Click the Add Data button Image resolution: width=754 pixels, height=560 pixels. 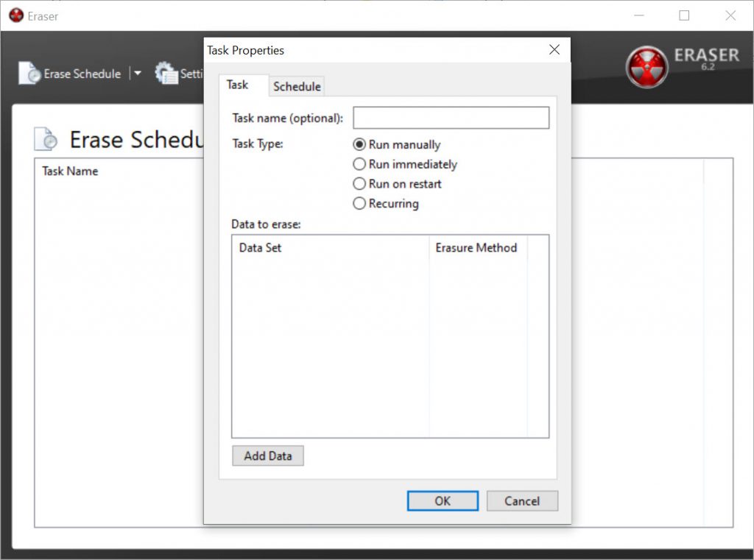pos(268,456)
